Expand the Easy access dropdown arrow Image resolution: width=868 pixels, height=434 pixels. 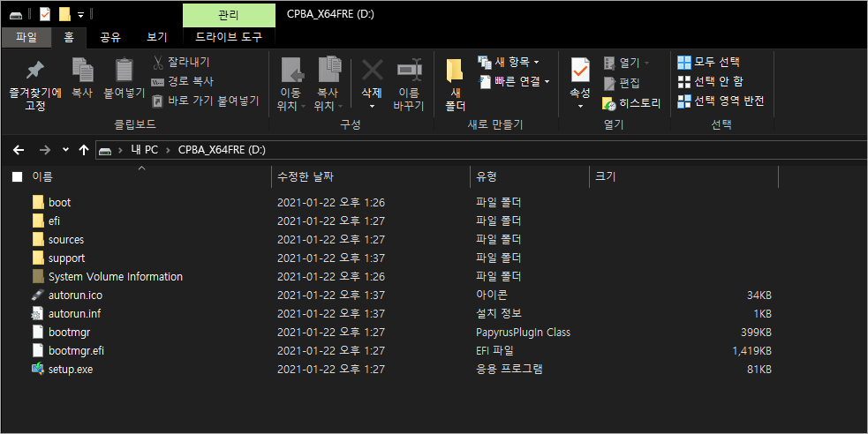tap(547, 82)
